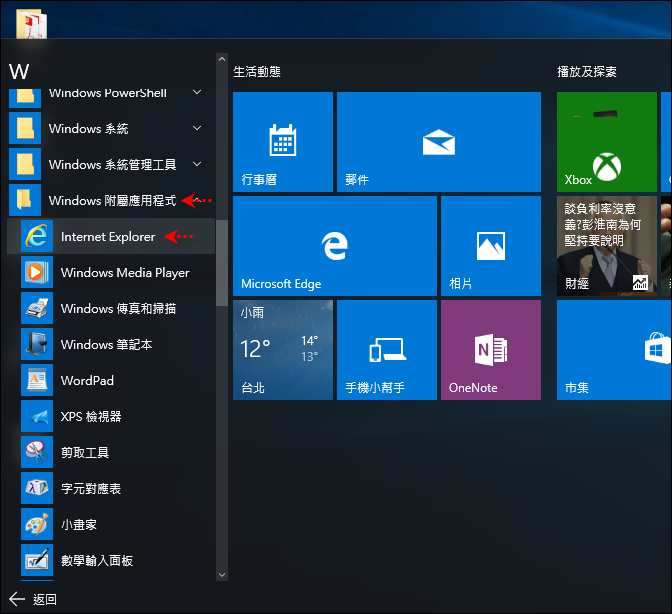Open the 相片 photos tile

pos(491,246)
